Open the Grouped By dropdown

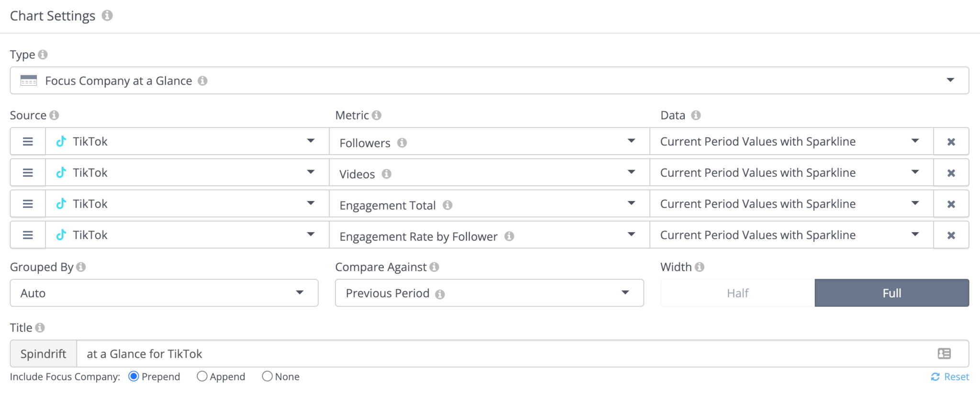click(300, 293)
